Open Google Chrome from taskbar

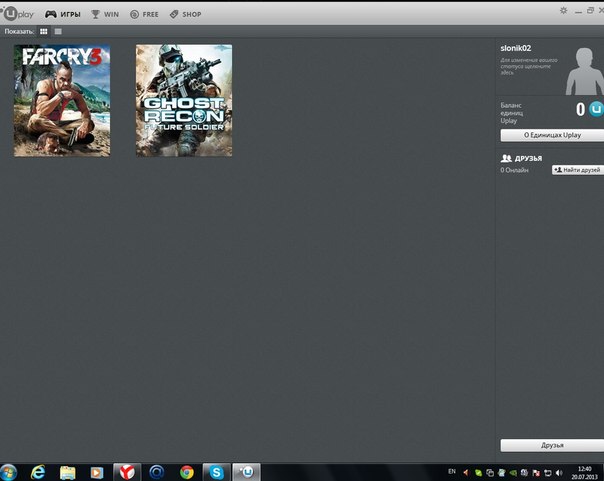187,472
